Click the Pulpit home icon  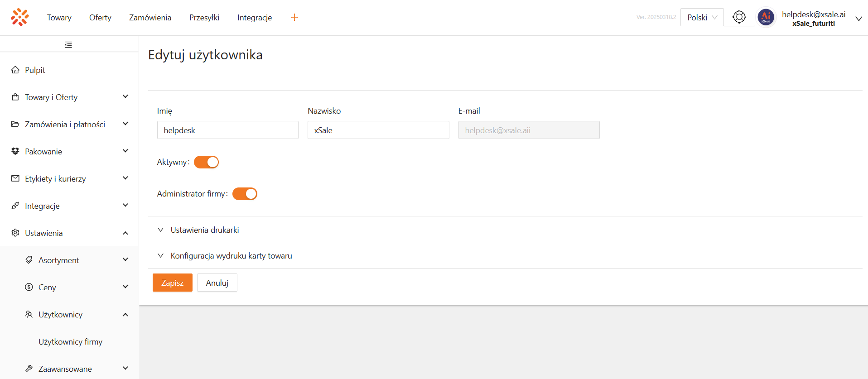(15, 70)
